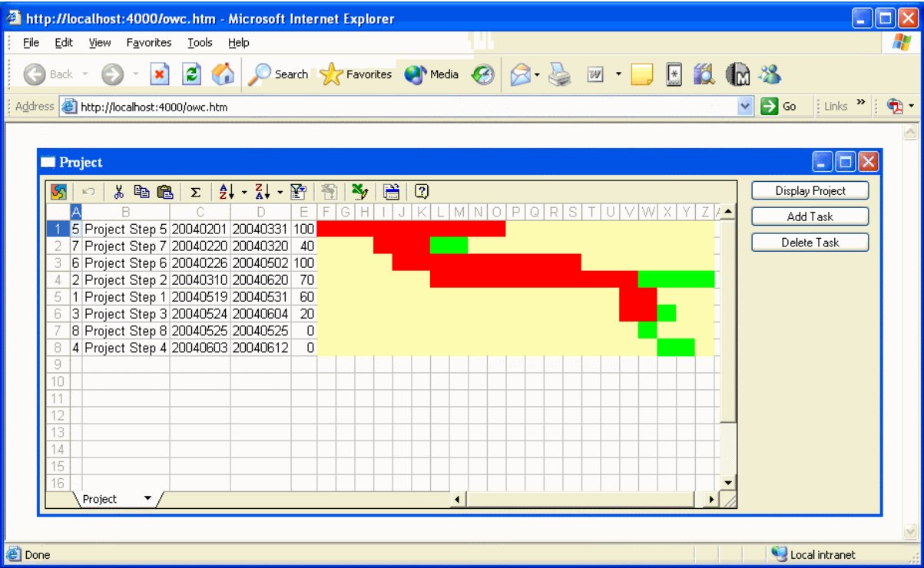
Task: Click the green Gantt bar for Step 4
Action: (x=676, y=347)
